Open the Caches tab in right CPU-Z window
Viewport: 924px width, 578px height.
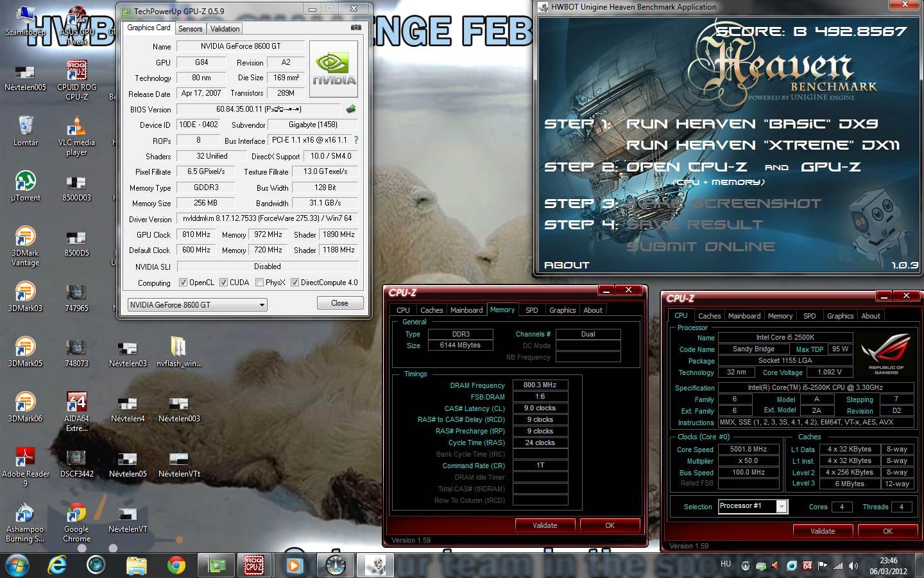point(709,315)
